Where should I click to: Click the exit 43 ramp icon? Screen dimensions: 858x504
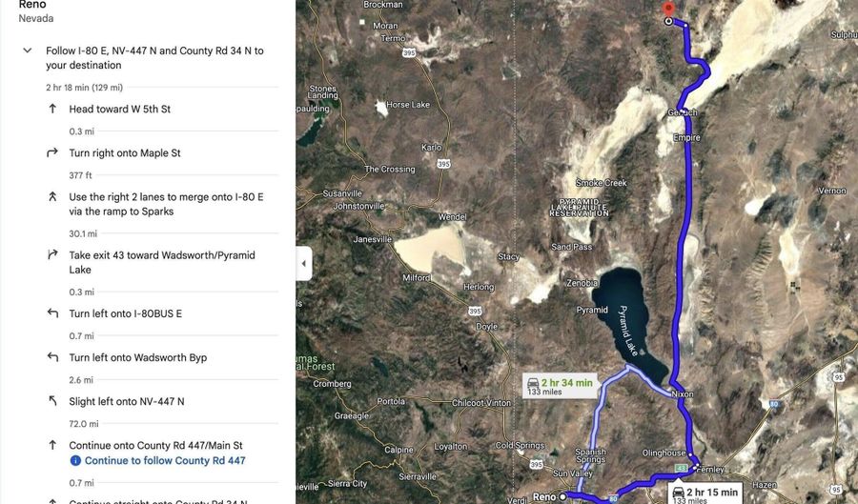pos(52,254)
